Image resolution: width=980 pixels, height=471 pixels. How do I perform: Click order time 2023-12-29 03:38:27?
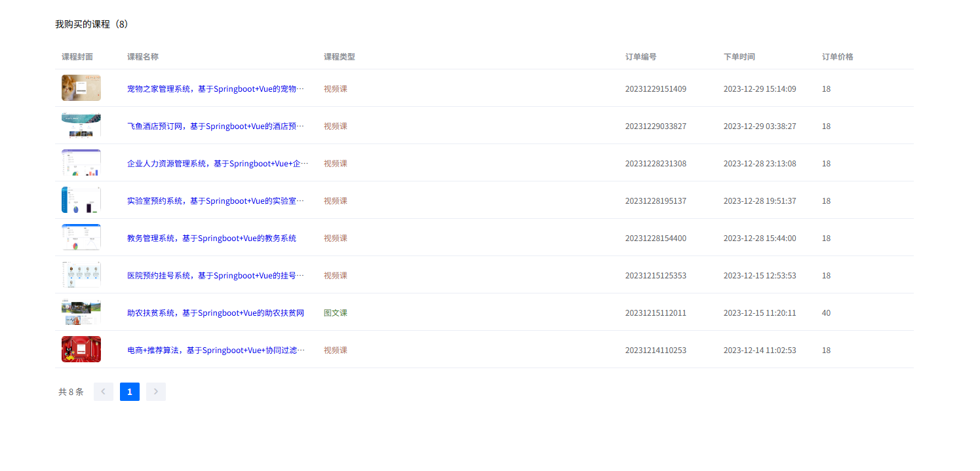(760, 126)
